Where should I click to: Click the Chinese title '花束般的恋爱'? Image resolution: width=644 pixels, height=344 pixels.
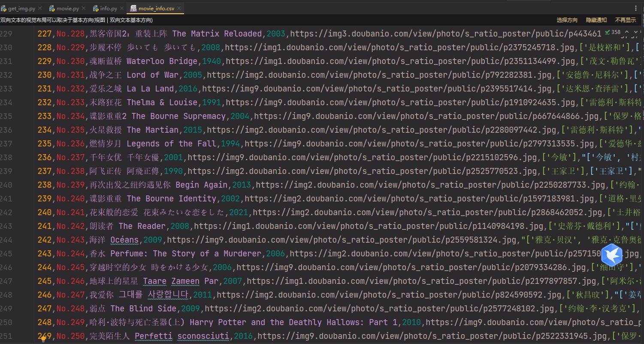coord(114,212)
